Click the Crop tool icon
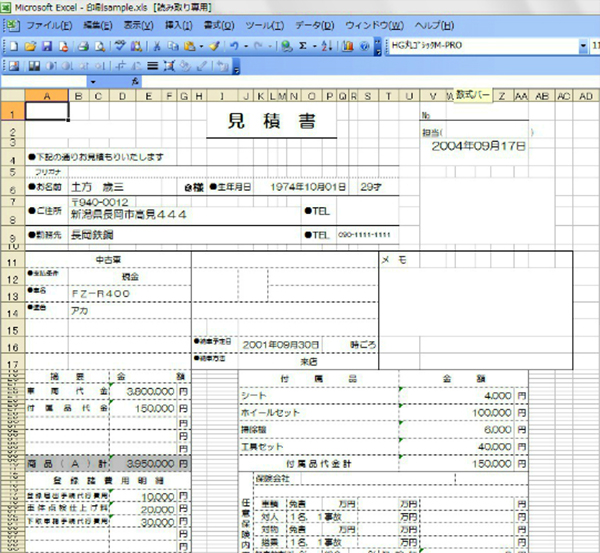The image size is (600, 553). coord(121,66)
